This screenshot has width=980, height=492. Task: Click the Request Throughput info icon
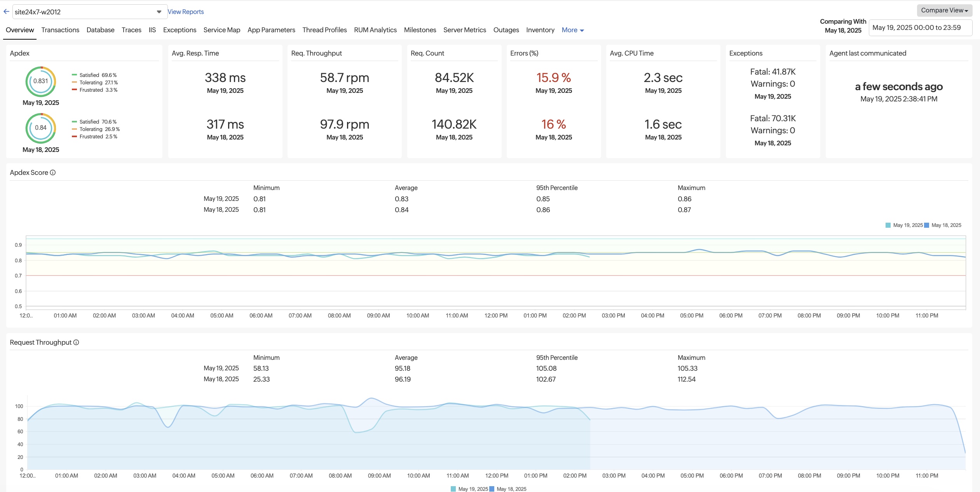76,342
